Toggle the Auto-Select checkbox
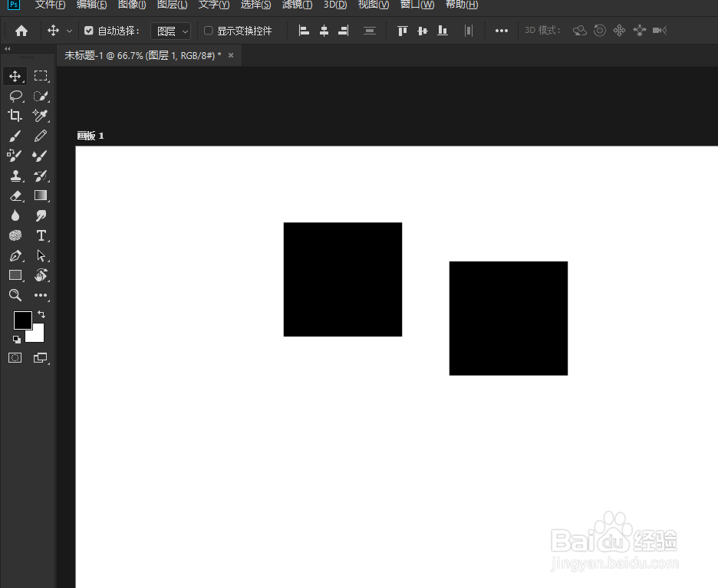Image resolution: width=718 pixels, height=588 pixels. [89, 31]
